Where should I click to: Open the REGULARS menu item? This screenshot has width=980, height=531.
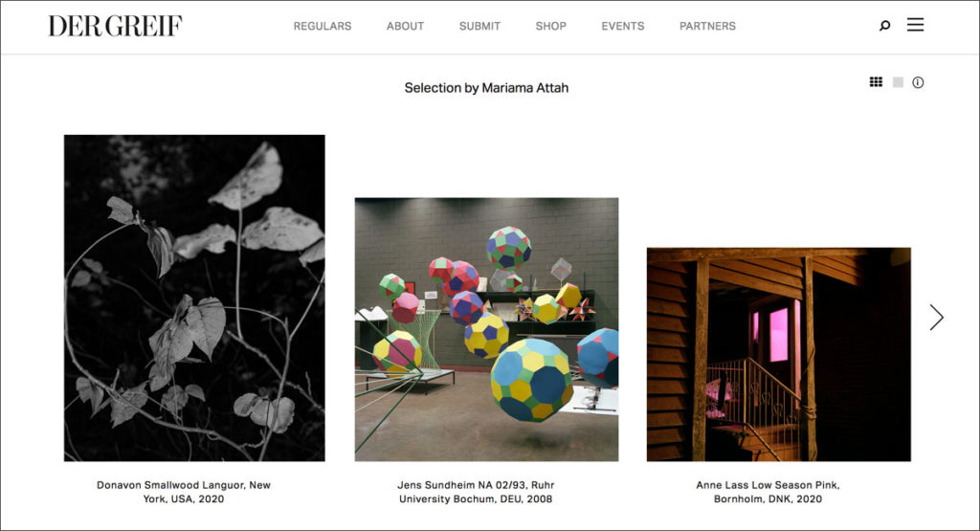point(323,26)
